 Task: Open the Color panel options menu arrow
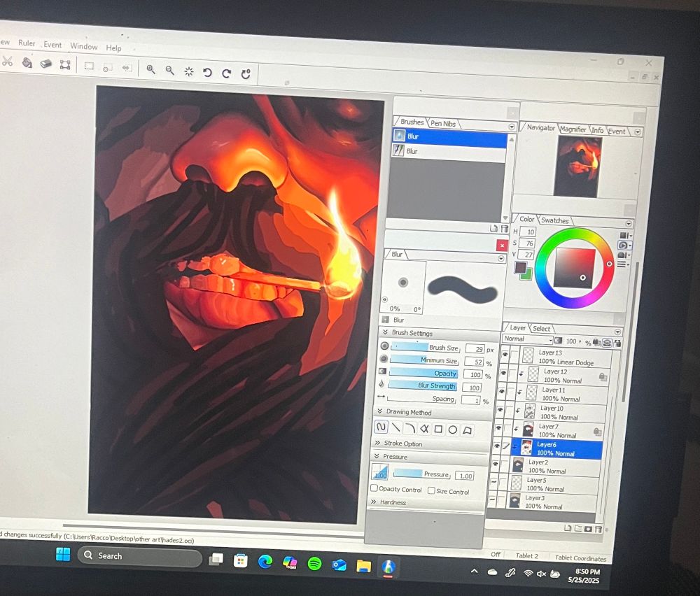coord(629,224)
